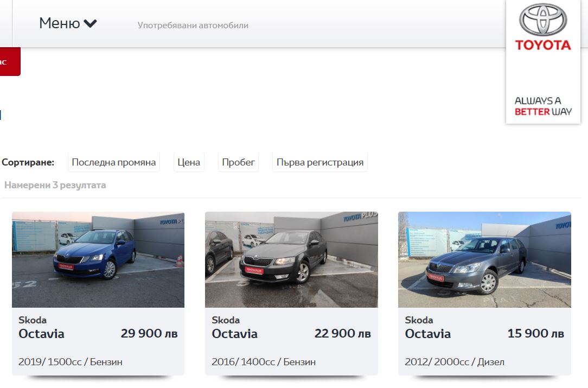Screen dimensions: 588x388
Task: Click the 29 900 лв price label
Action: pyautogui.click(x=149, y=334)
